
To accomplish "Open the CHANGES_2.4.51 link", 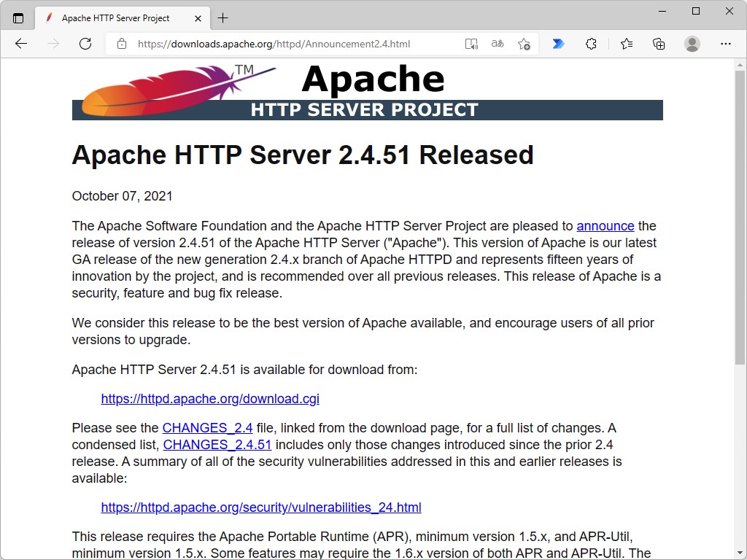I will point(217,444).
